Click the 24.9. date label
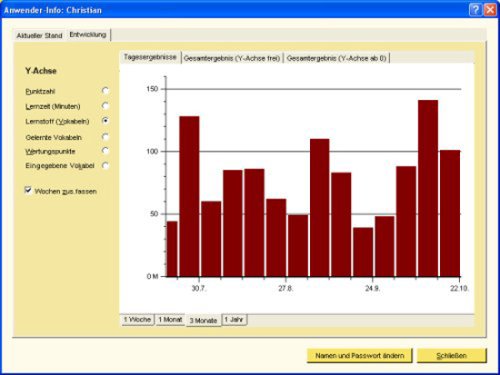The height and width of the screenshot is (375, 500). coord(373,288)
